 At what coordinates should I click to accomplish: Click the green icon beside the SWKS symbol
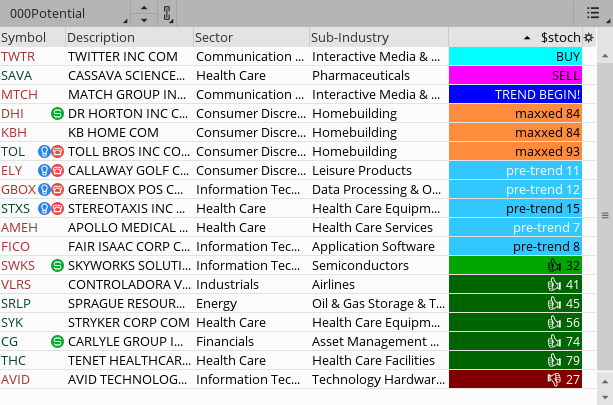coord(57,265)
